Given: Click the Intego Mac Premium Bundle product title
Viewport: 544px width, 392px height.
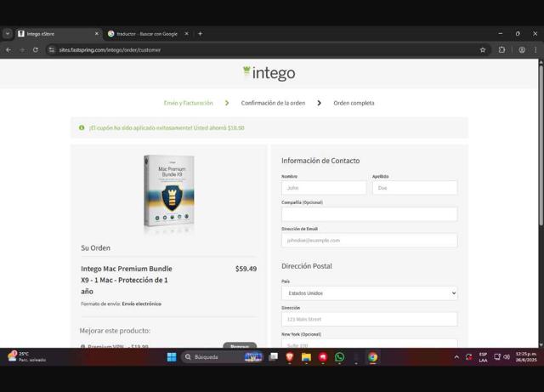Looking at the screenshot, I should [127, 280].
